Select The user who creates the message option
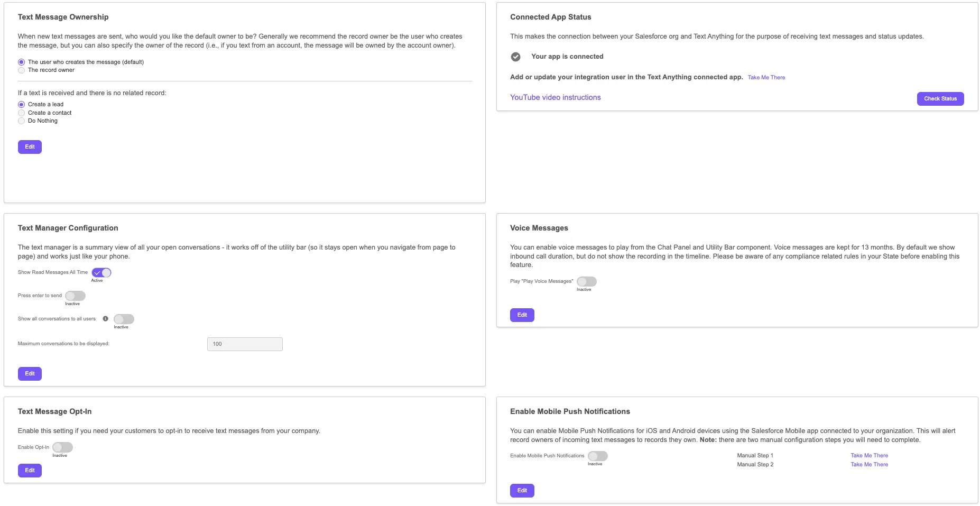 pos(21,62)
